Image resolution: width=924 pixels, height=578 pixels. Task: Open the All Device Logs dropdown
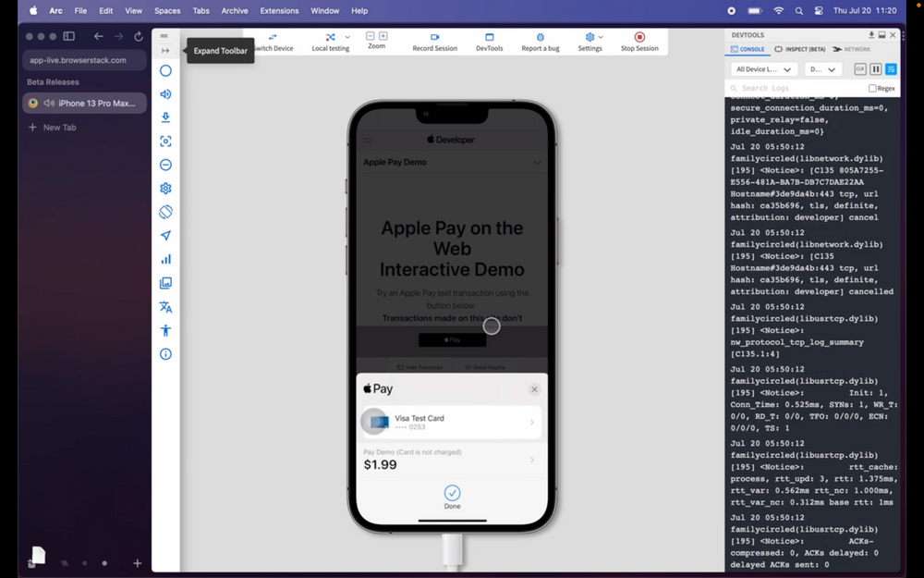tap(764, 68)
